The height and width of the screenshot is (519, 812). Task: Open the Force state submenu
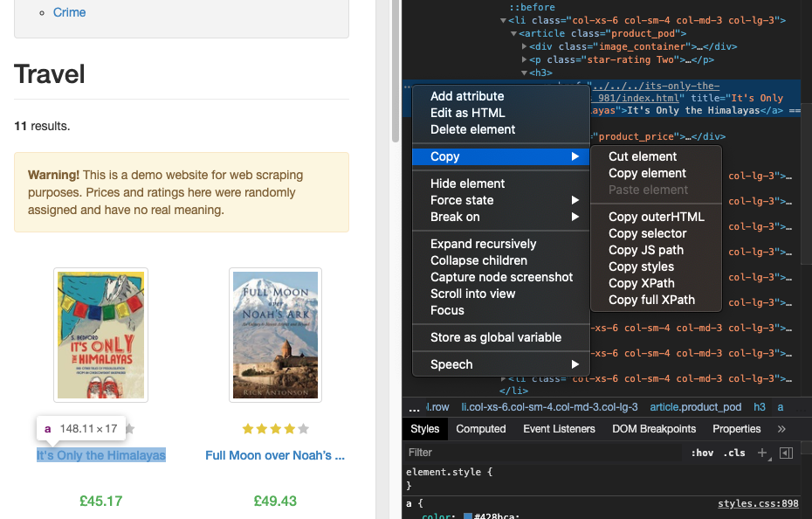click(462, 200)
